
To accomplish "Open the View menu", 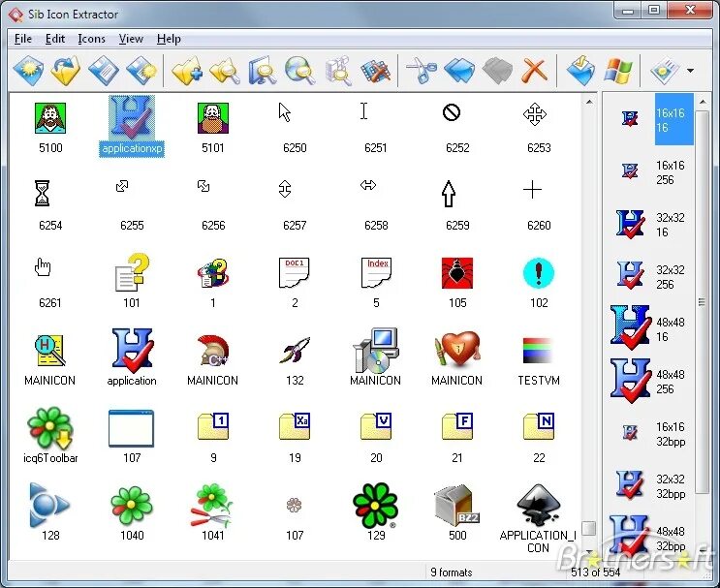I will pyautogui.click(x=131, y=39).
